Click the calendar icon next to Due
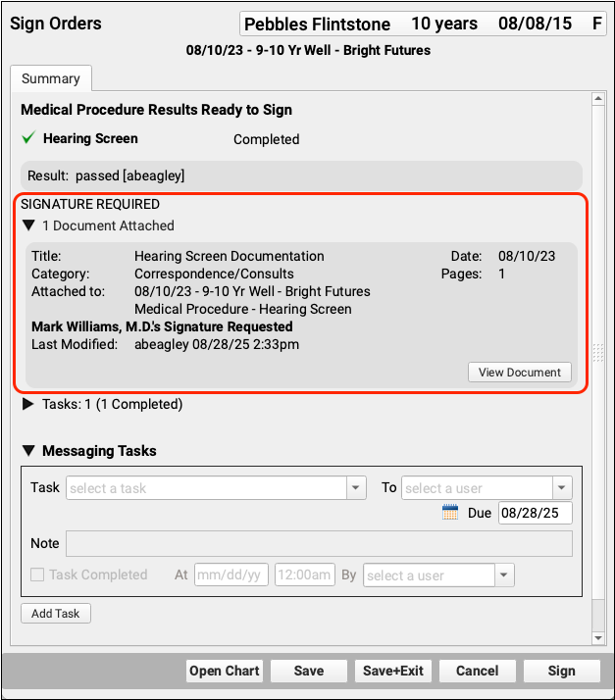 (450, 513)
